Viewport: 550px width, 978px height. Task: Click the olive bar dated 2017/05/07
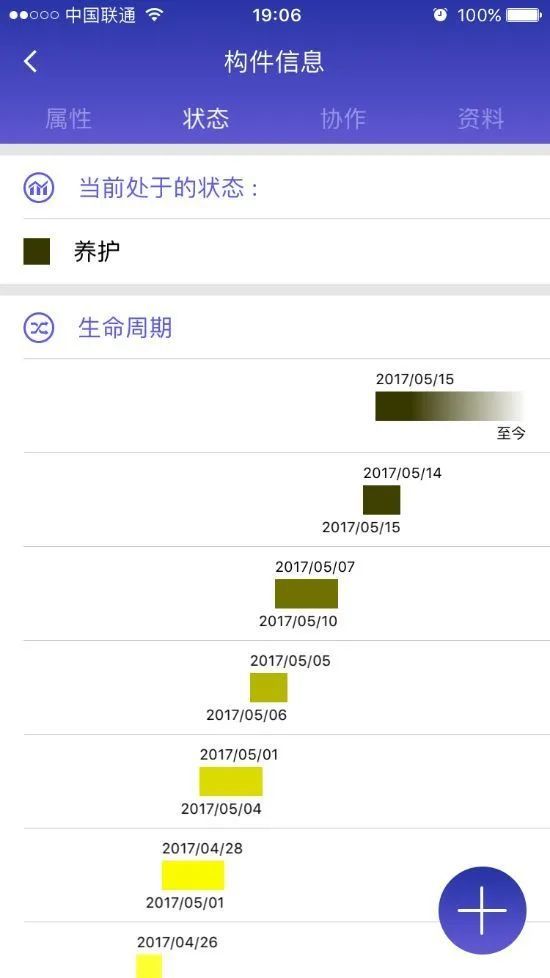click(306, 594)
